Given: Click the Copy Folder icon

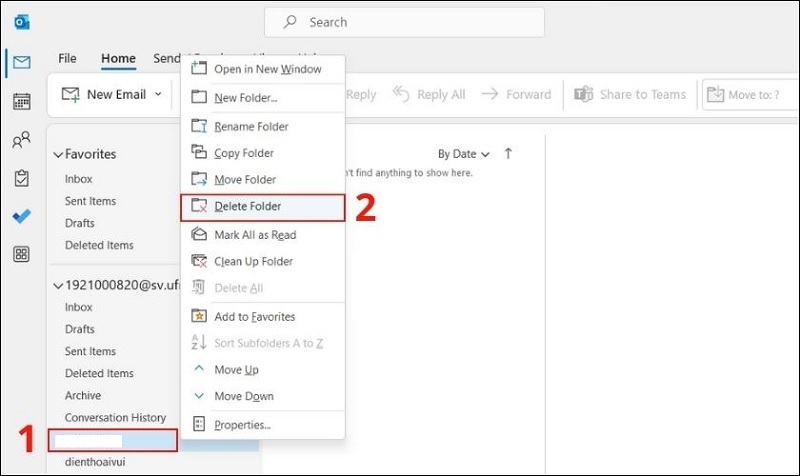Looking at the screenshot, I should tap(198, 152).
